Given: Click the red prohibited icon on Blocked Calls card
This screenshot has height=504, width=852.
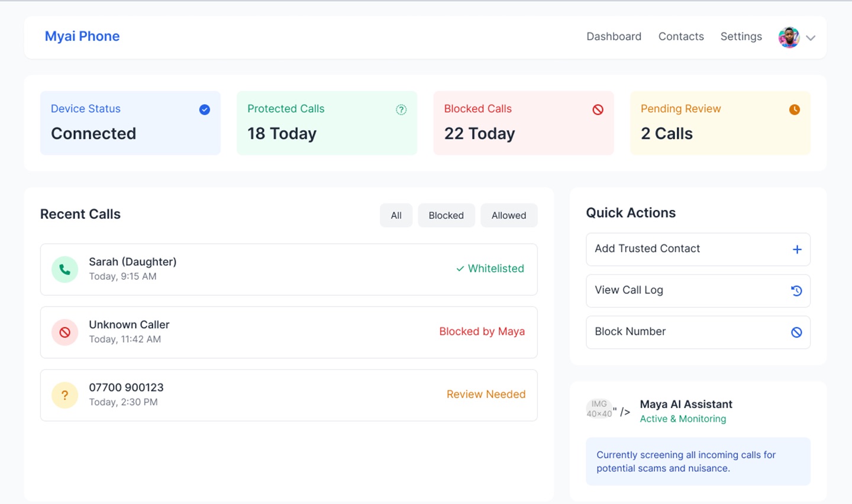Looking at the screenshot, I should click(598, 109).
